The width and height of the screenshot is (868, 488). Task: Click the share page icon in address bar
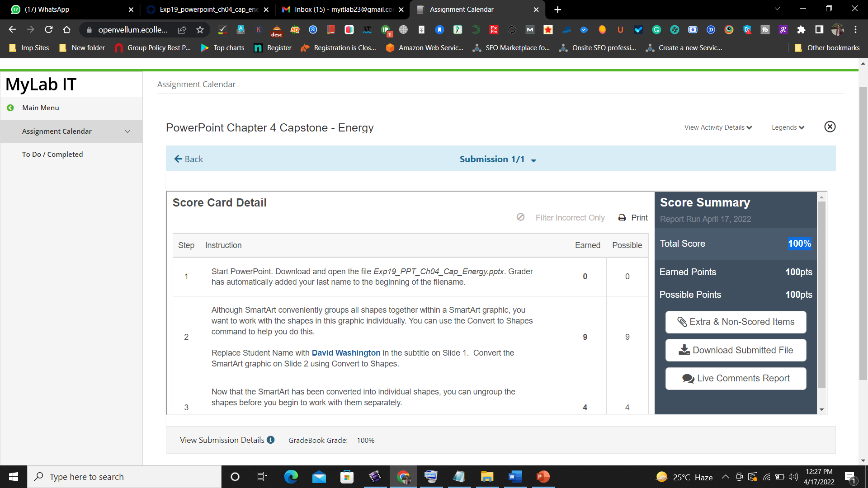tap(182, 30)
